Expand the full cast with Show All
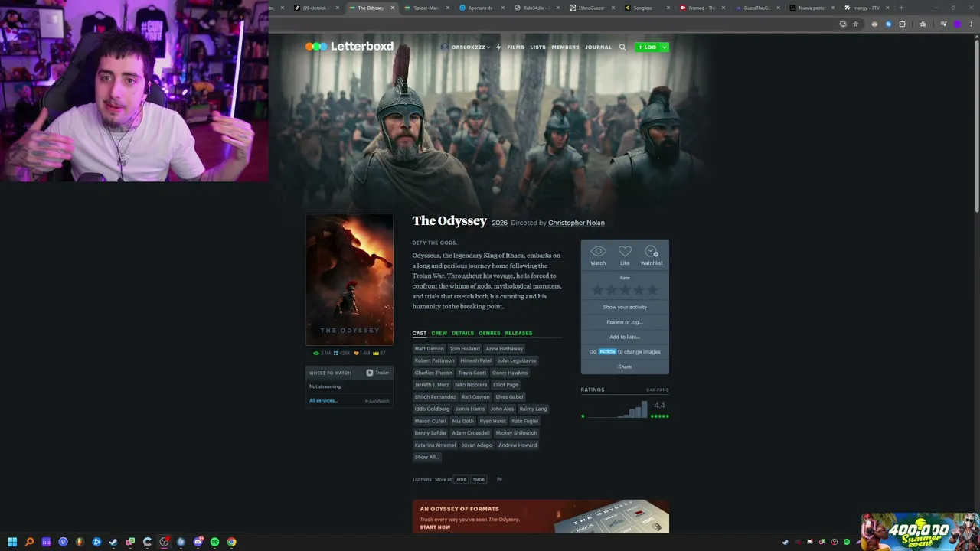The image size is (980, 551). pos(426,457)
